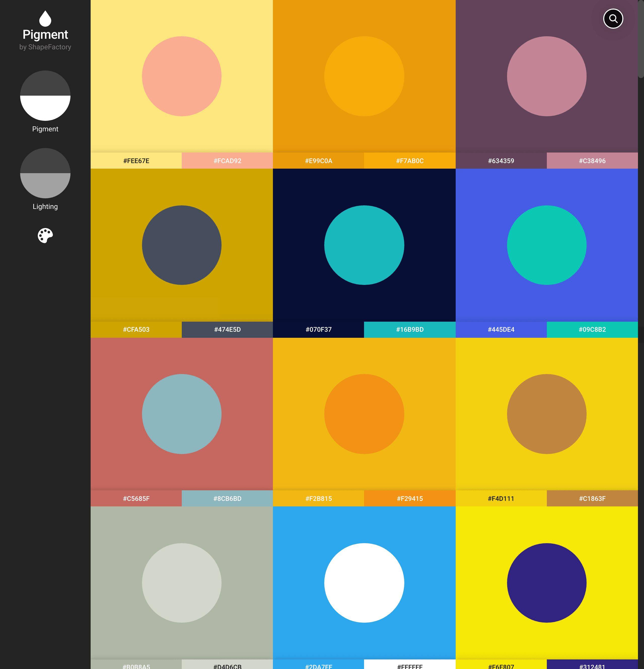The image size is (644, 669).
Task: Select the Pigment half-circle control
Action: [x=45, y=96]
